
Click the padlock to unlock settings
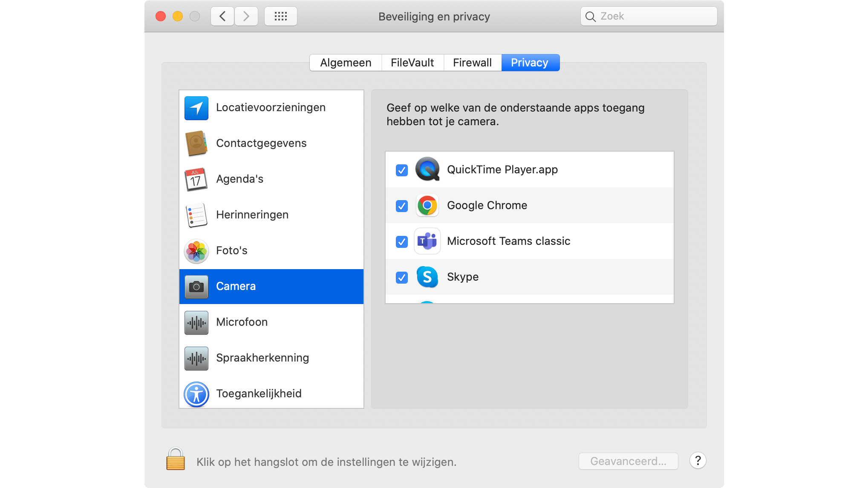coord(175,459)
